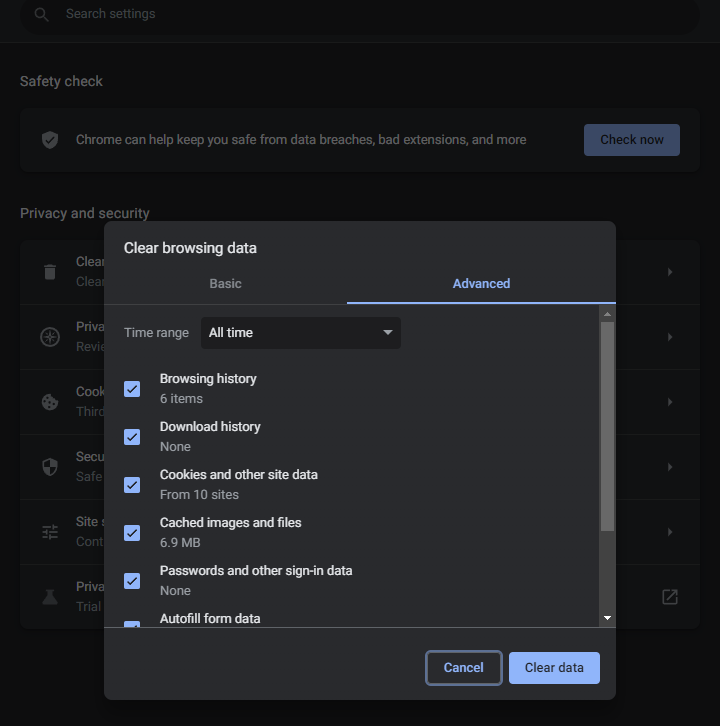Click the Site settings sliders icon
The height and width of the screenshot is (726, 720).
click(x=50, y=532)
